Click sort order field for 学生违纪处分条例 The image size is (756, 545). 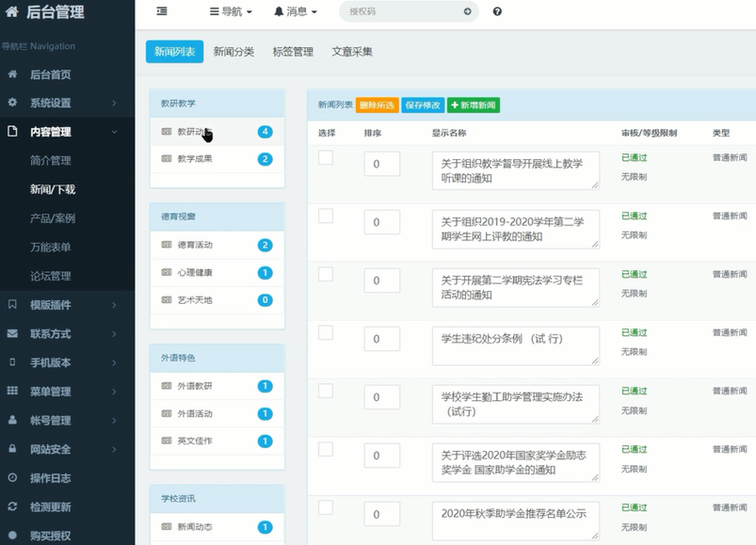[382, 339]
